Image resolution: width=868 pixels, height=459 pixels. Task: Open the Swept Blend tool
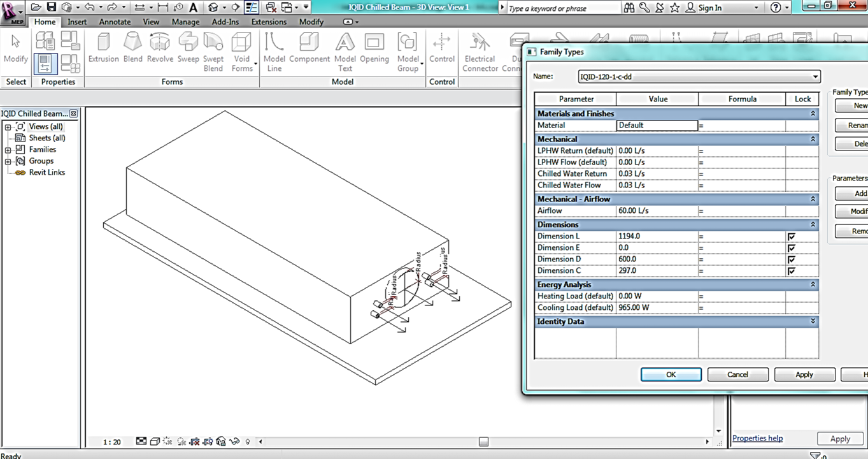(x=213, y=52)
